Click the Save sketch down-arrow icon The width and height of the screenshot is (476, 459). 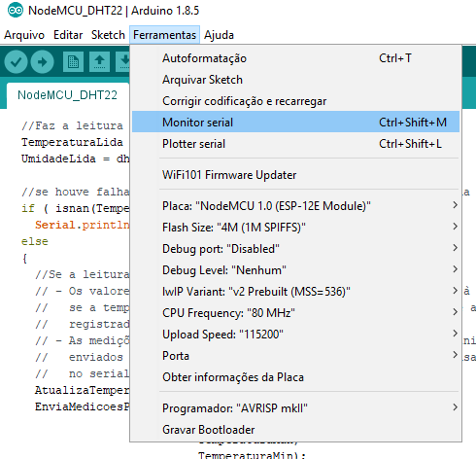[123, 61]
